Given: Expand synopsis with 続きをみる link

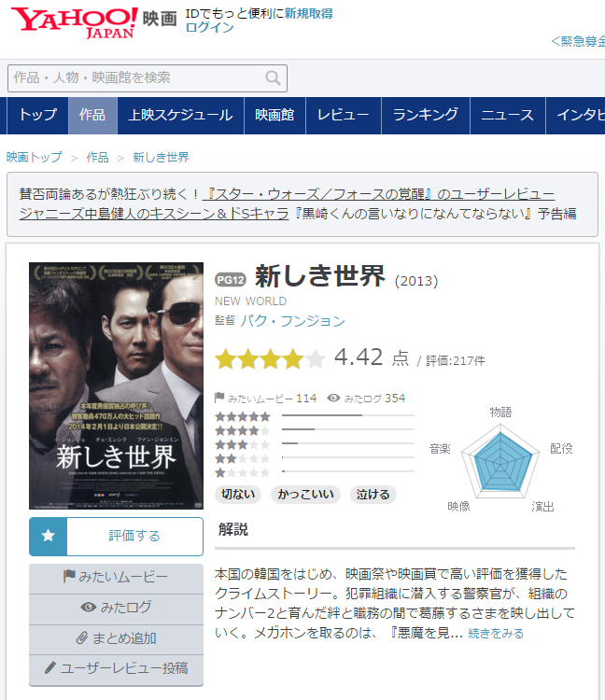Looking at the screenshot, I should pyautogui.click(x=496, y=634).
